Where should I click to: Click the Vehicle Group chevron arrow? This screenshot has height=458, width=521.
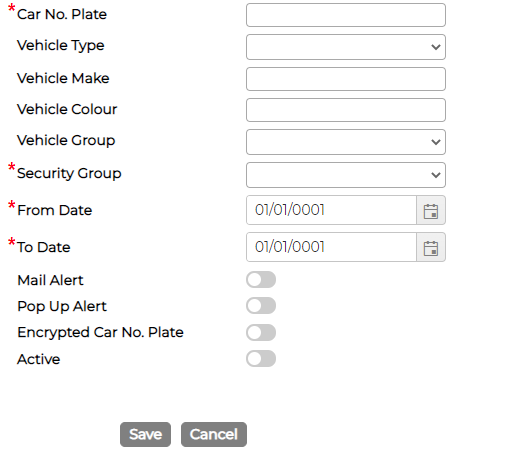436,142
